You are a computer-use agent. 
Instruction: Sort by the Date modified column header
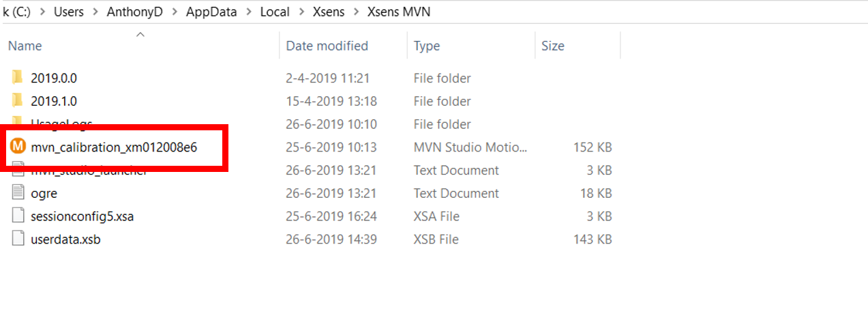(x=327, y=46)
